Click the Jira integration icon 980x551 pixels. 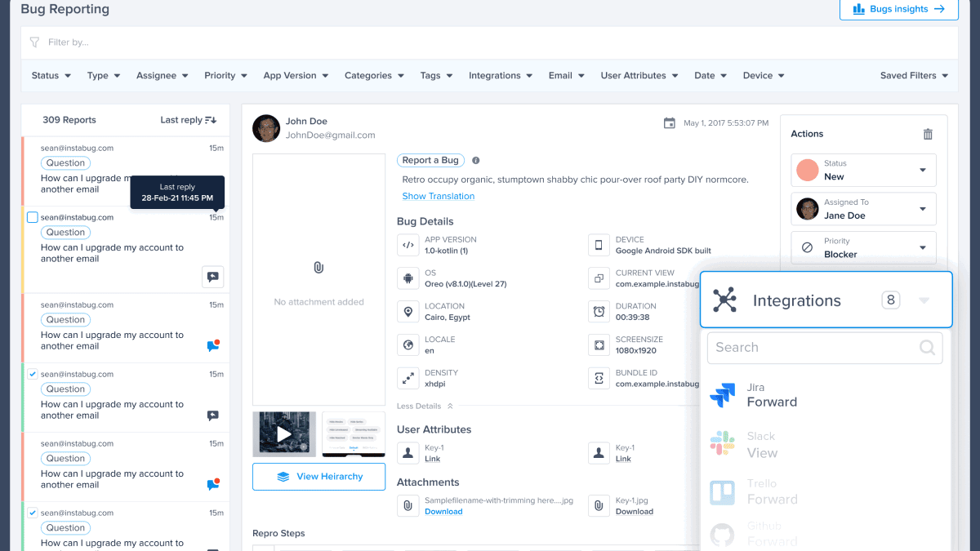(x=722, y=395)
